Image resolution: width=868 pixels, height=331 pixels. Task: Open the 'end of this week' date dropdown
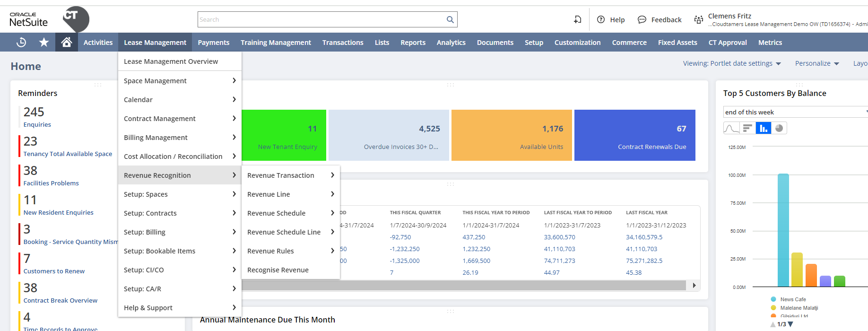point(795,112)
